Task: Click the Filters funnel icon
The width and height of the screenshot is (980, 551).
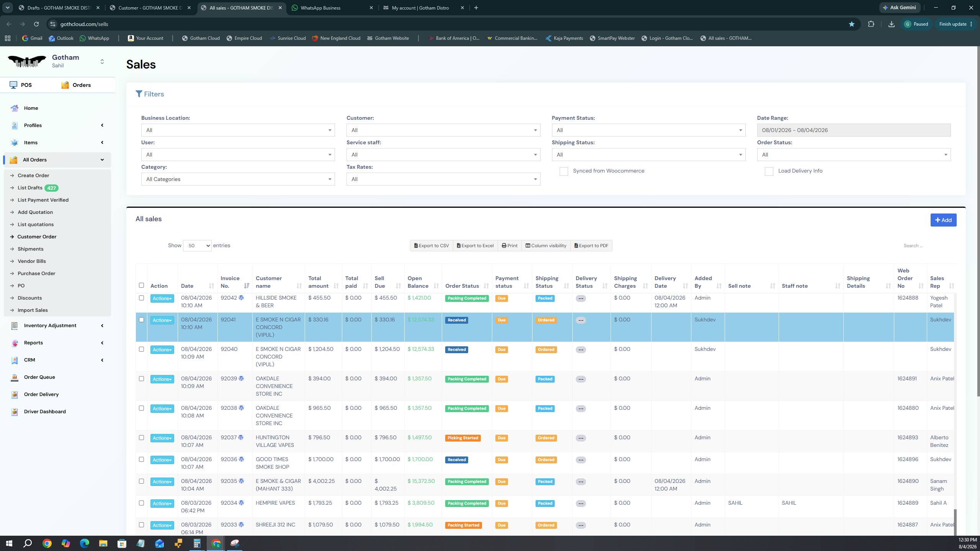Action: point(139,94)
